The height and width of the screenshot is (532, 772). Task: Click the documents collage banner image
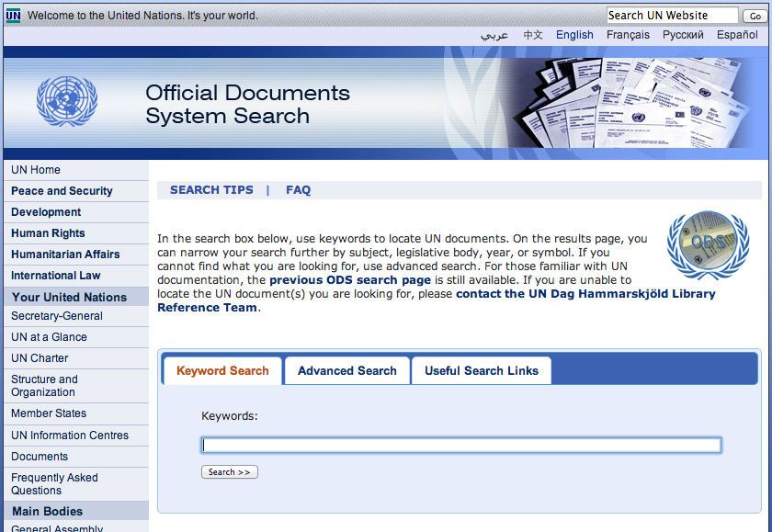[x=630, y=103]
